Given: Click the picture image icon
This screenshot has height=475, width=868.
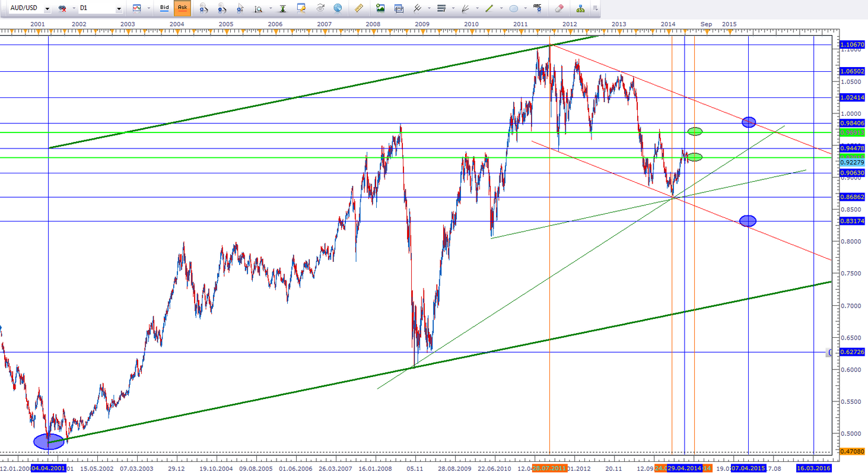Looking at the screenshot, I should click(x=380, y=9).
